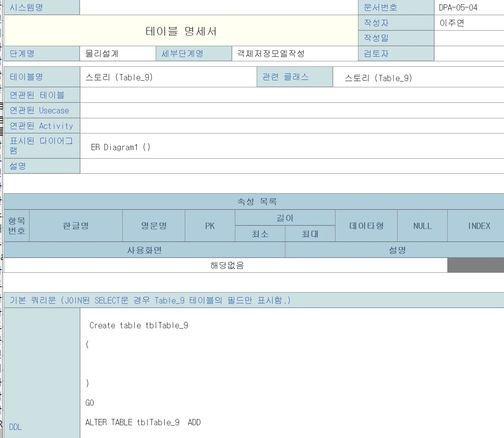Select the GO statement line
Image resolution: width=504 pixels, height=438 pixels.
point(90,403)
